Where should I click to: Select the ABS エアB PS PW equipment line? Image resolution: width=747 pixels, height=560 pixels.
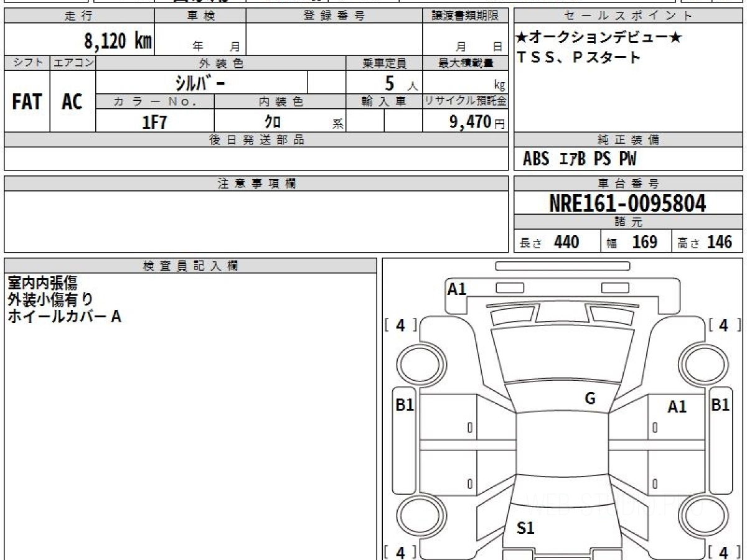580,159
